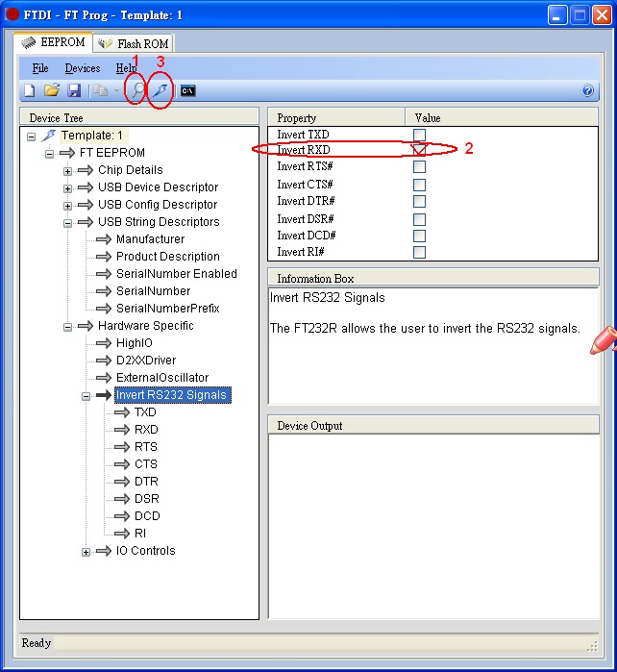617x672 pixels.
Task: Click the Value column header
Action: (502, 117)
